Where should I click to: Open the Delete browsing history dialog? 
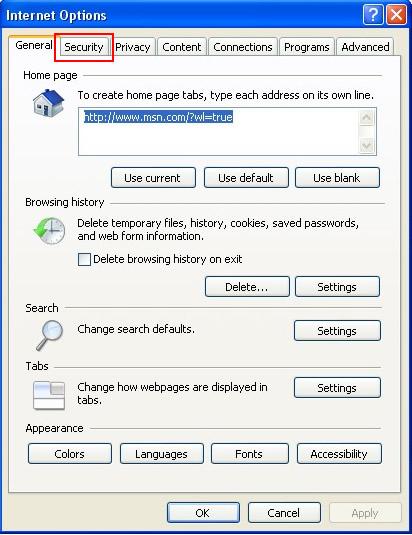coord(247,287)
